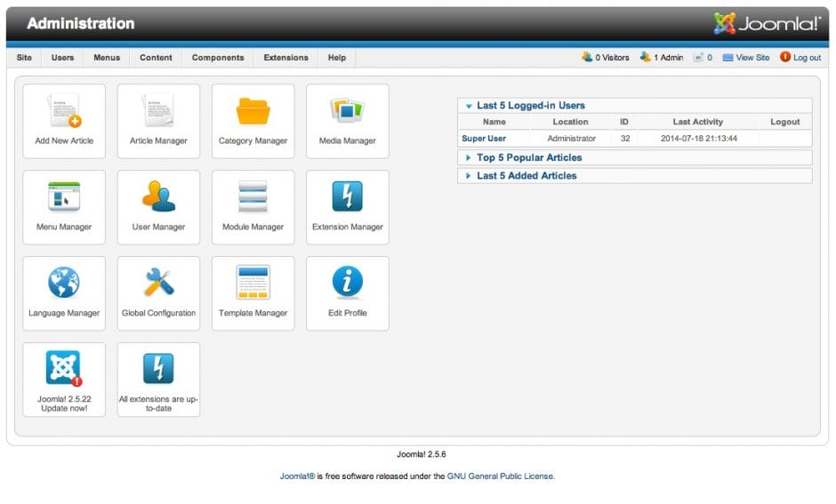
Task: Click the Location column header
Action: pos(570,122)
